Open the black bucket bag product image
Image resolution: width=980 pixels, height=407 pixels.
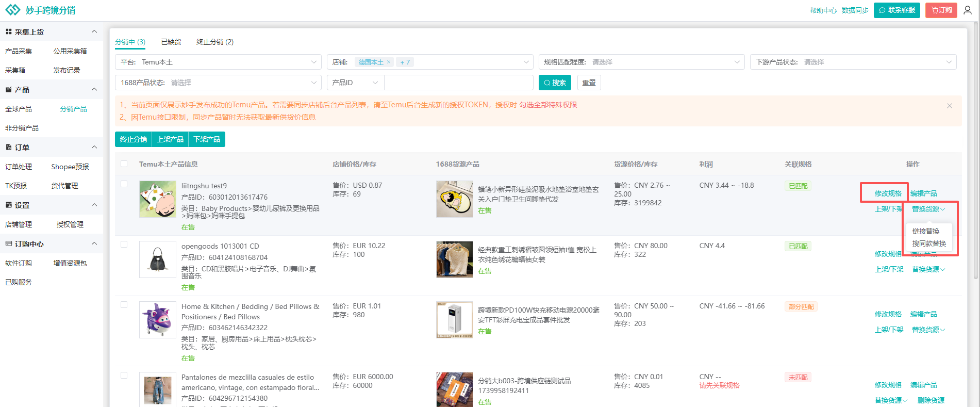pyautogui.click(x=158, y=259)
